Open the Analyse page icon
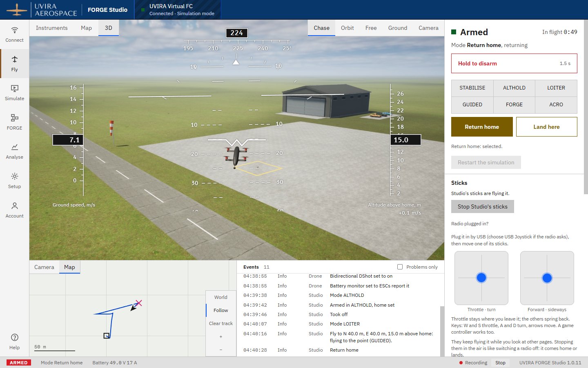588x368 pixels. [x=15, y=147]
